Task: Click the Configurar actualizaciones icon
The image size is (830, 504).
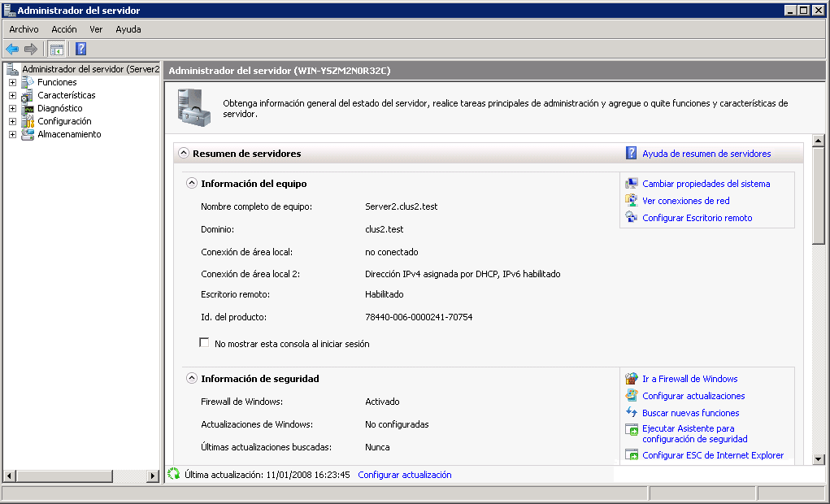Action: pyautogui.click(x=632, y=395)
